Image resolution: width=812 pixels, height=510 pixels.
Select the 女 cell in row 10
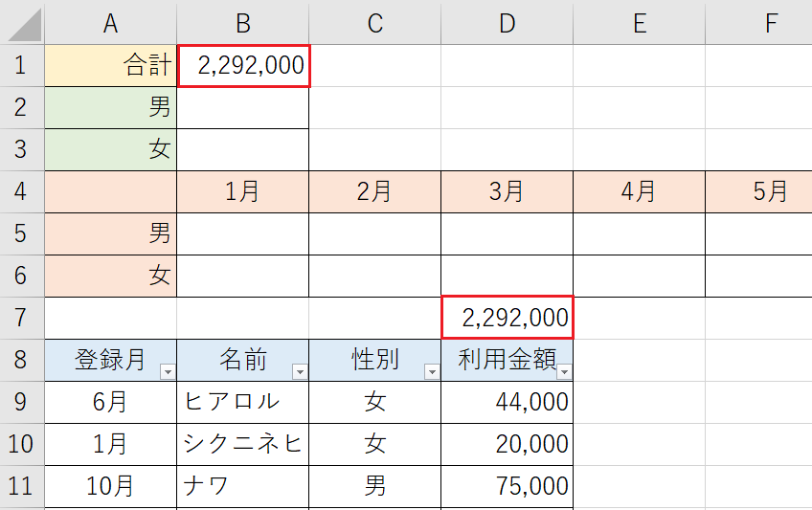pyautogui.click(x=375, y=444)
